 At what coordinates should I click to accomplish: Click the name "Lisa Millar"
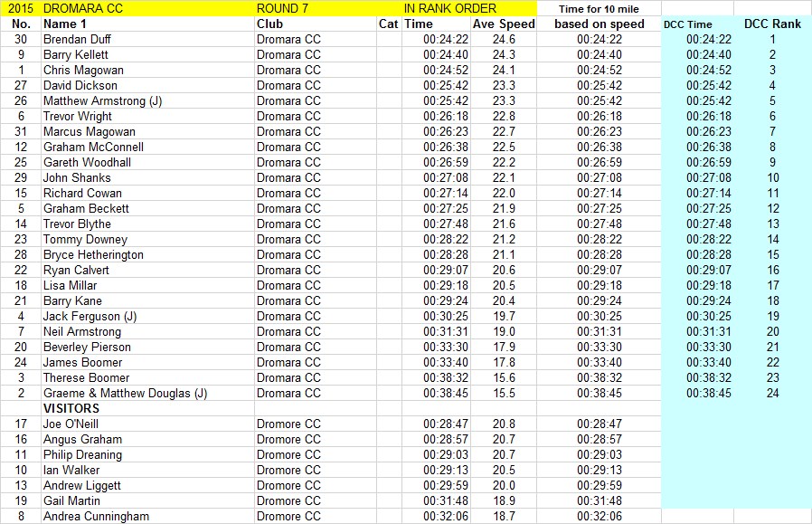click(70, 286)
